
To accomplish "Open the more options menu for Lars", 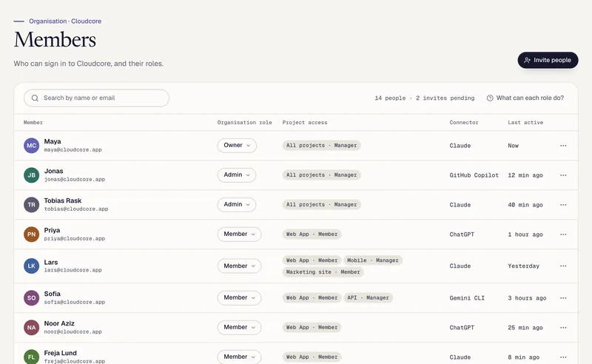I will pyautogui.click(x=563, y=266).
